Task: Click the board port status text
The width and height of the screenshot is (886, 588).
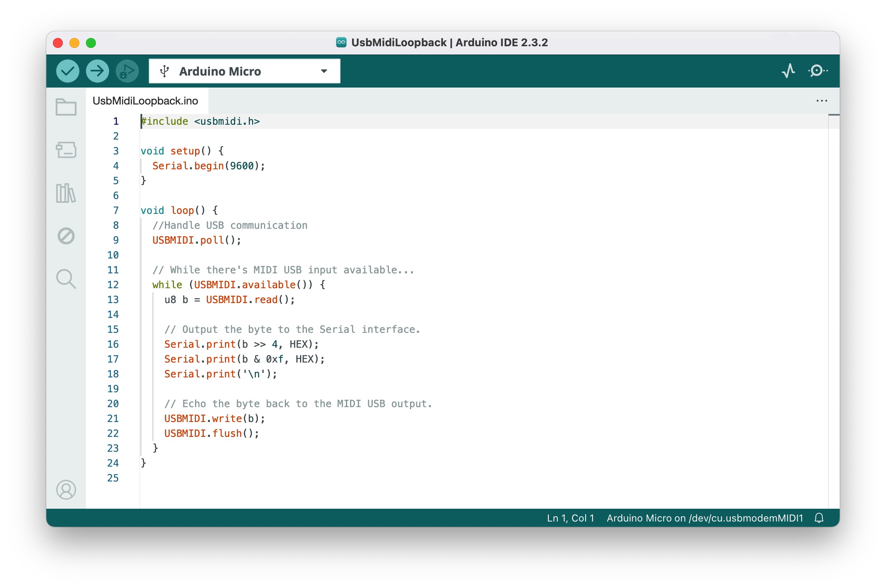Action: coord(705,518)
